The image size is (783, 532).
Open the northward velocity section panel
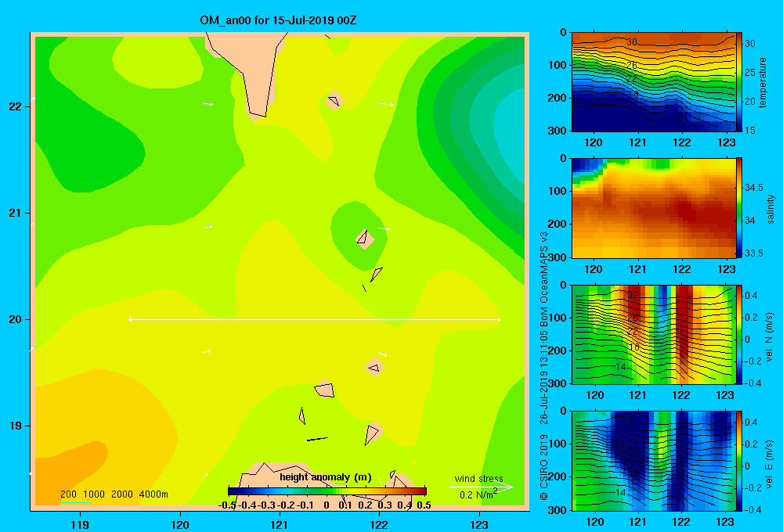tap(654, 334)
